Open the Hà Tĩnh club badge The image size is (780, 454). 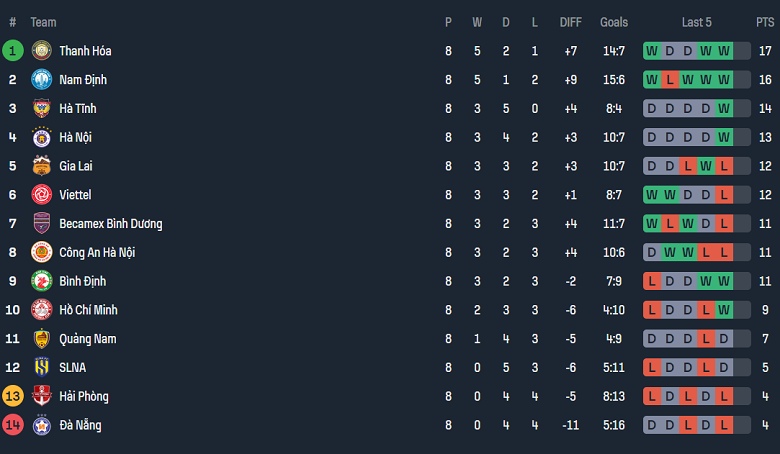[x=42, y=108]
